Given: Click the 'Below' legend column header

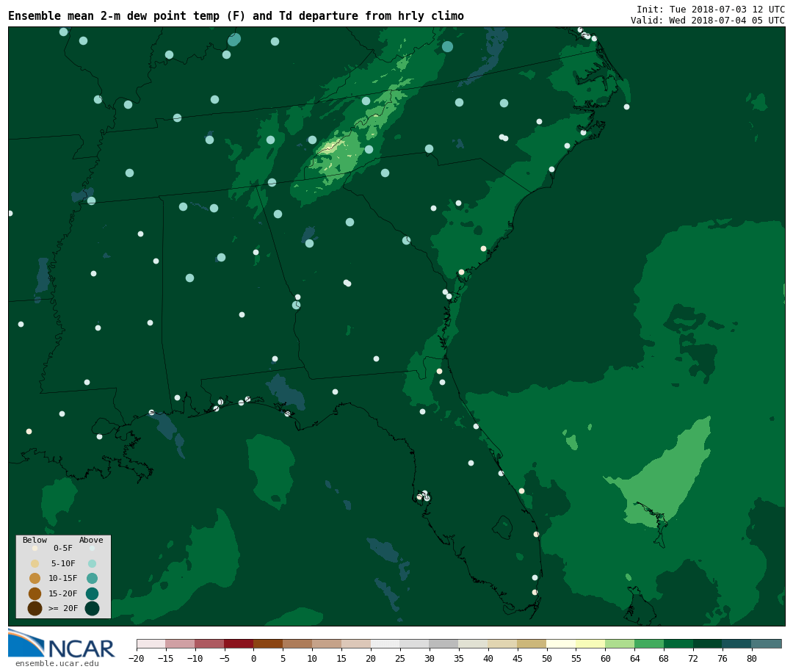Looking at the screenshot, I should click(35, 540).
